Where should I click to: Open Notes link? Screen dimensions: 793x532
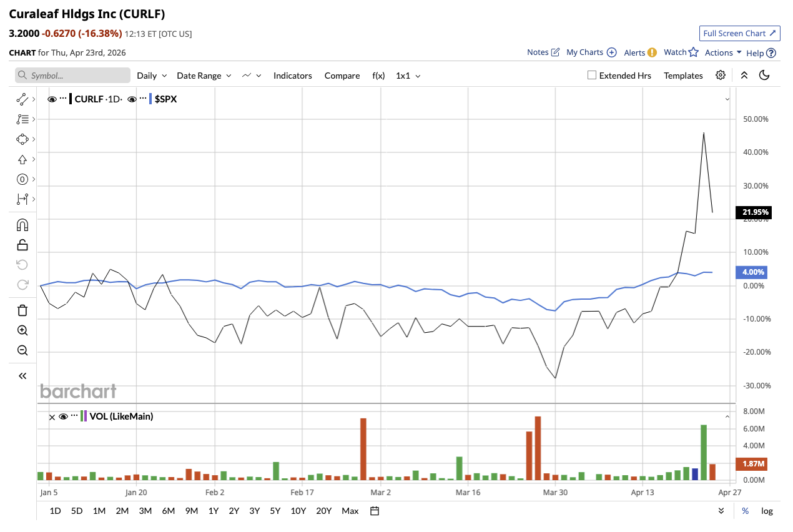543,52
